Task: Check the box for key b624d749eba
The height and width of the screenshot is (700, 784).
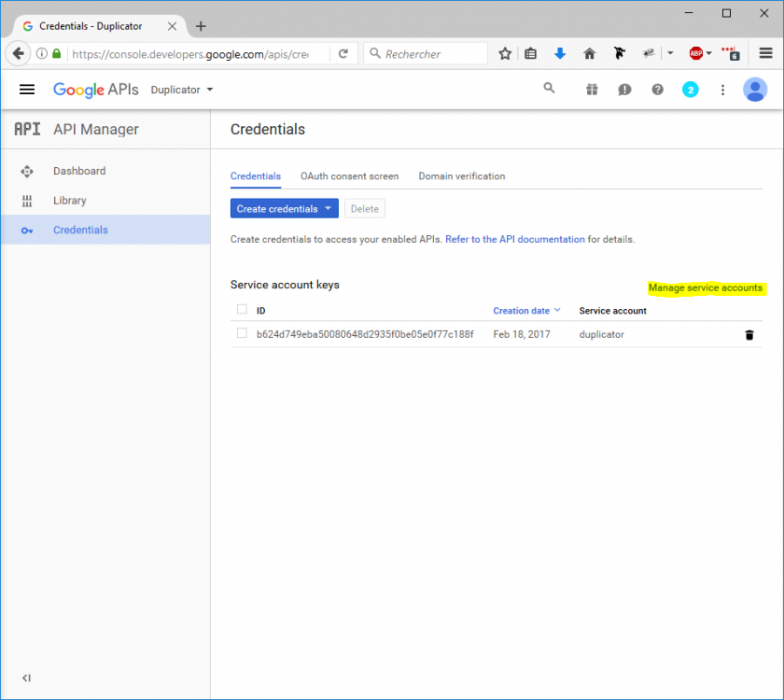Action: [243, 334]
